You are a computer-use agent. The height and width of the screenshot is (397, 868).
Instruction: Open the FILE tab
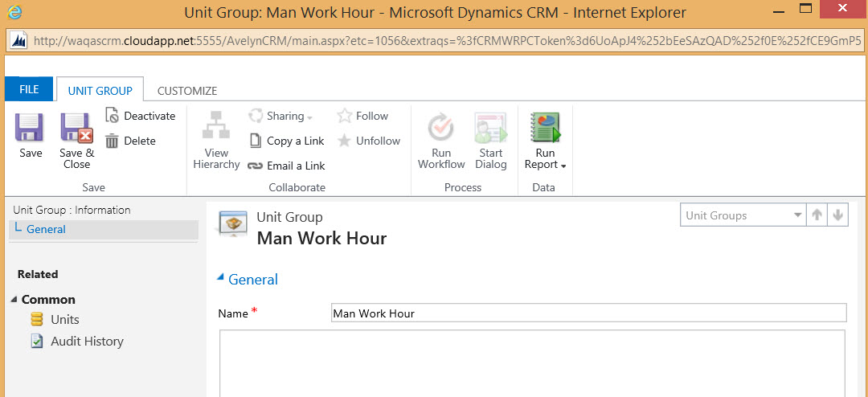tap(29, 90)
